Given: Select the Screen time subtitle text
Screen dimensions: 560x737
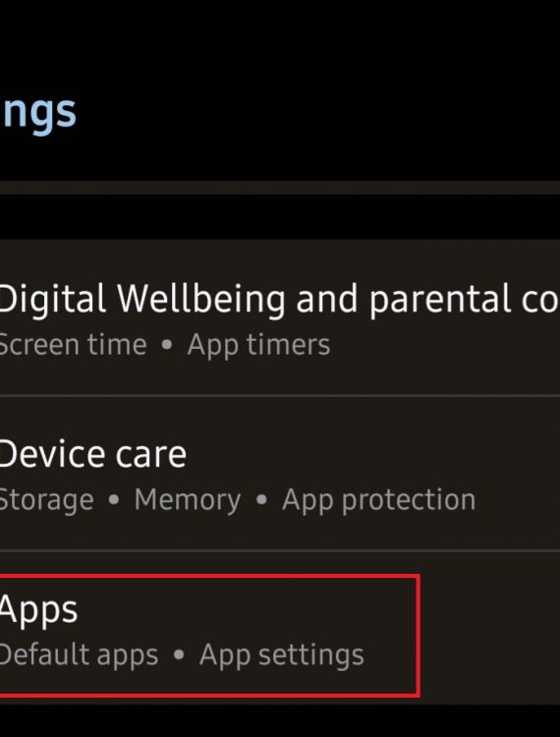Looking at the screenshot, I should [x=73, y=345].
